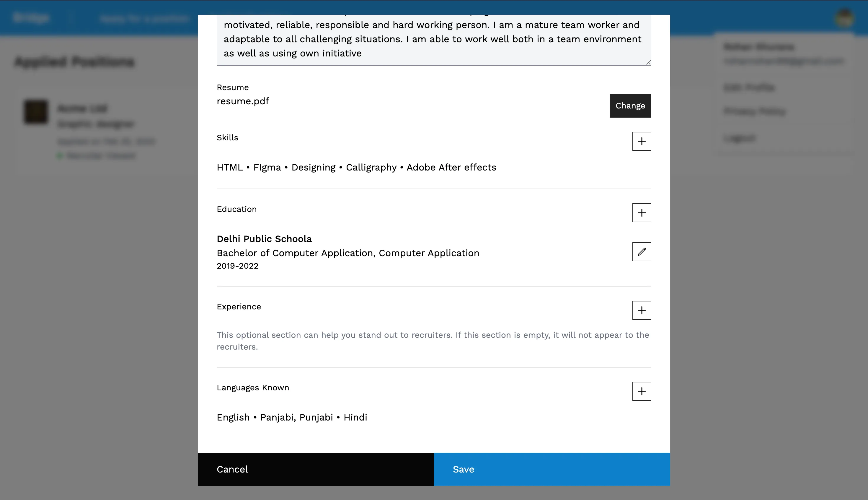This screenshot has height=500, width=868.
Task: Click the Change resume button
Action: click(x=630, y=106)
